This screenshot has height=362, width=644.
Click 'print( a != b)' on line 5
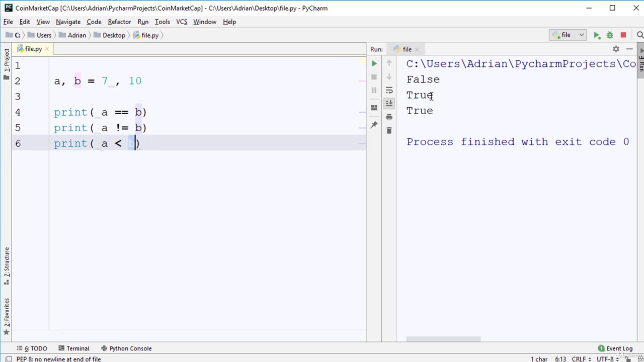(x=100, y=128)
